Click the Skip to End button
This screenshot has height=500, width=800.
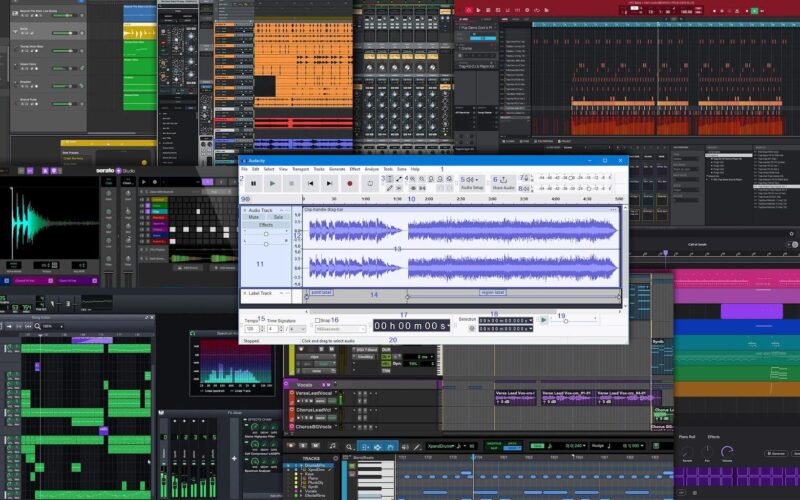[330, 184]
